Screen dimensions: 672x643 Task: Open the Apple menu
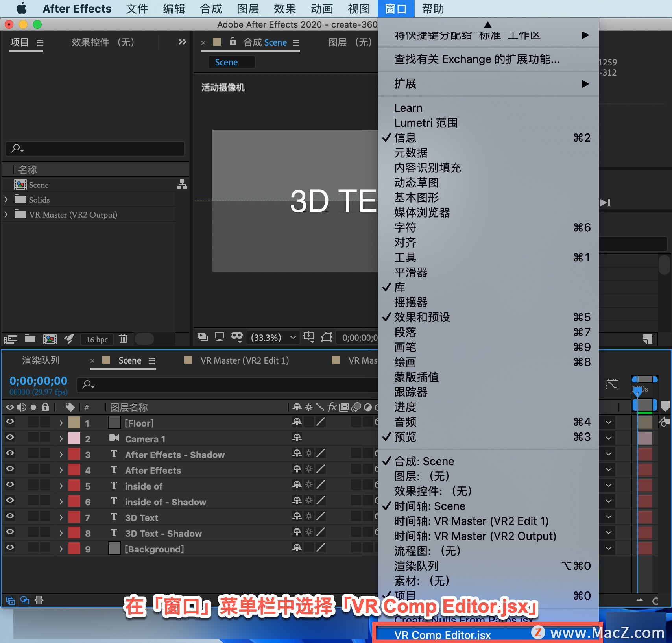pos(21,9)
